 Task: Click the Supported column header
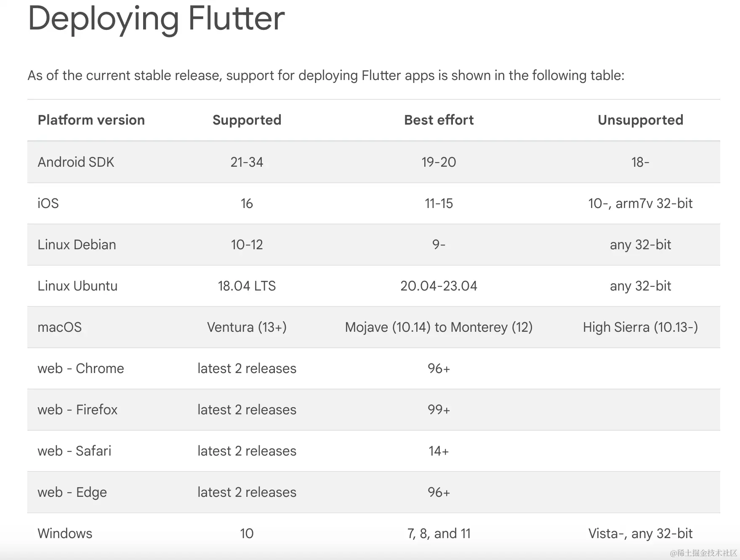point(247,120)
